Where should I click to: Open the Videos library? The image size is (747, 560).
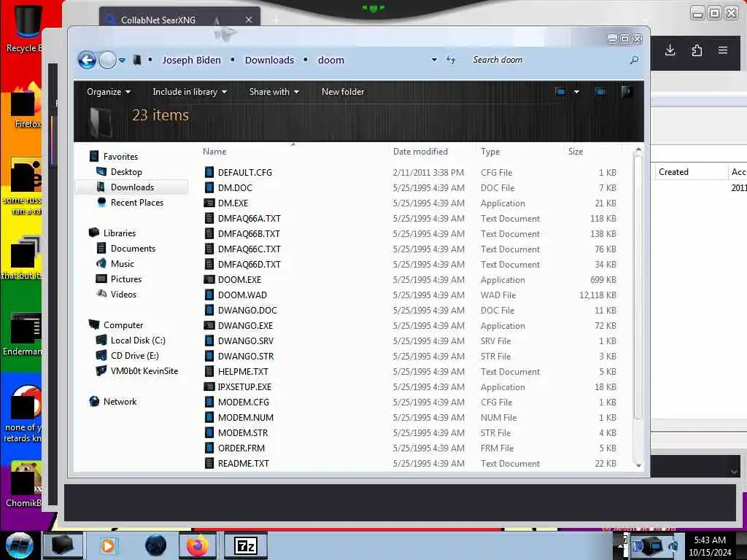click(123, 295)
